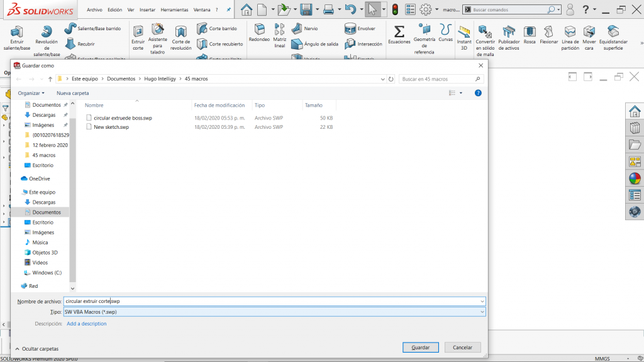644x362 pixels.
Task: Click the Cancelar button
Action: click(x=462, y=347)
